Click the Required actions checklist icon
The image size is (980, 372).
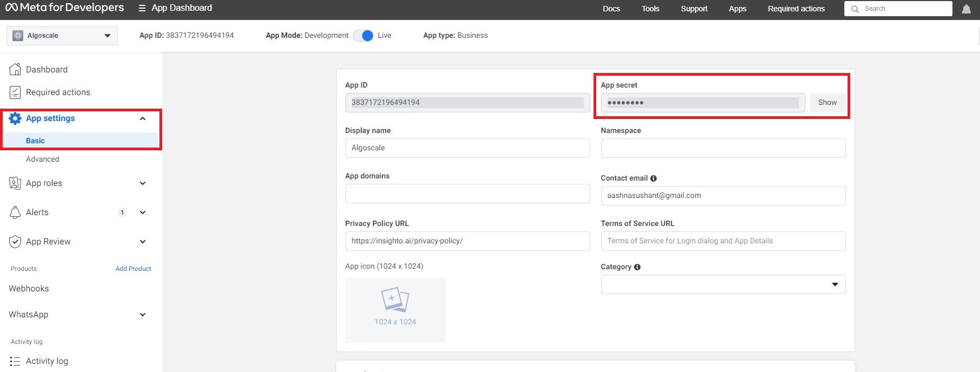(x=15, y=92)
